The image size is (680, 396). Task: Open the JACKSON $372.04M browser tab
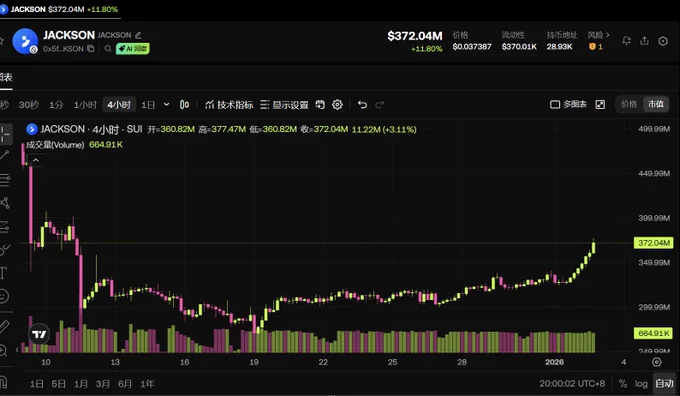click(x=60, y=9)
